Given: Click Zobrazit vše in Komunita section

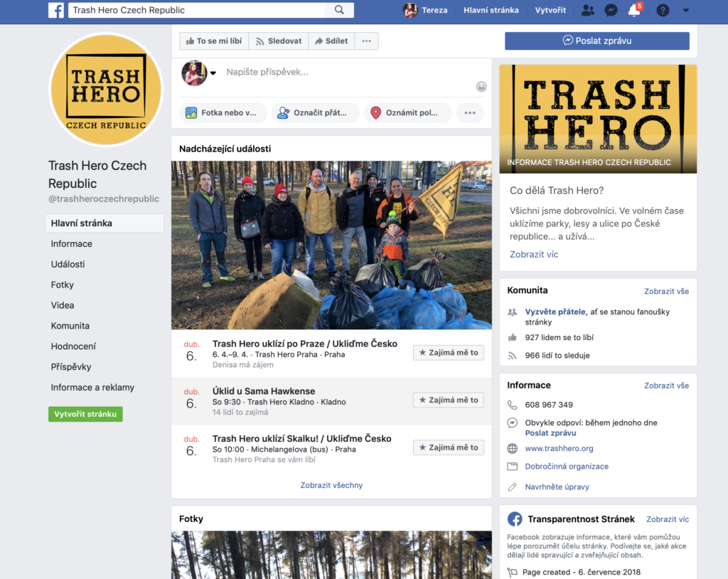Looking at the screenshot, I should coord(666,292).
